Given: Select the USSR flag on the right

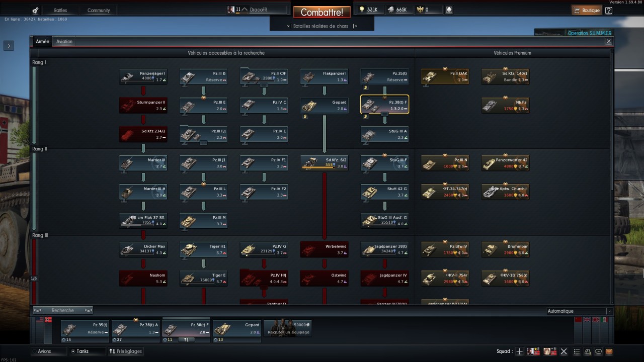Looking at the screenshot, I should click(578, 320).
